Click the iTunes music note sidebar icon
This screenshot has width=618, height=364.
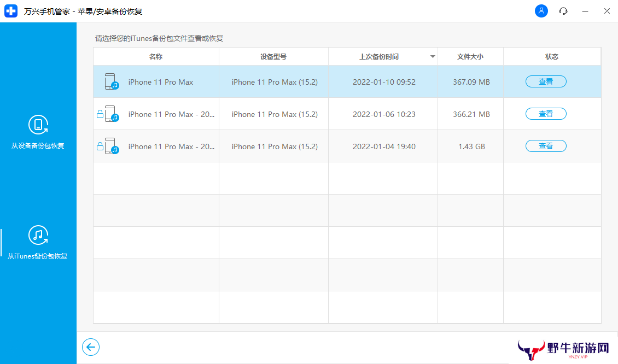click(x=38, y=235)
